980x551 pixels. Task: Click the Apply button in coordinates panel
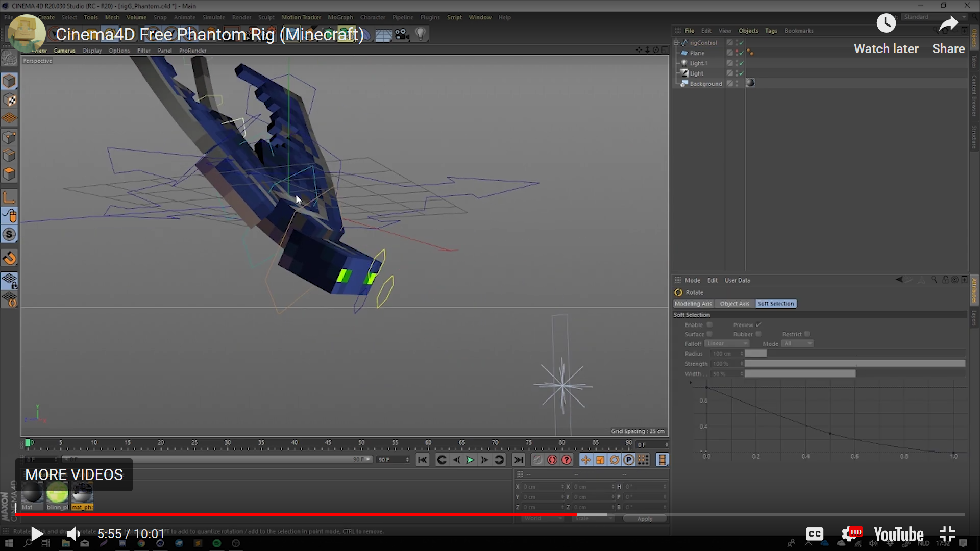pos(645,519)
